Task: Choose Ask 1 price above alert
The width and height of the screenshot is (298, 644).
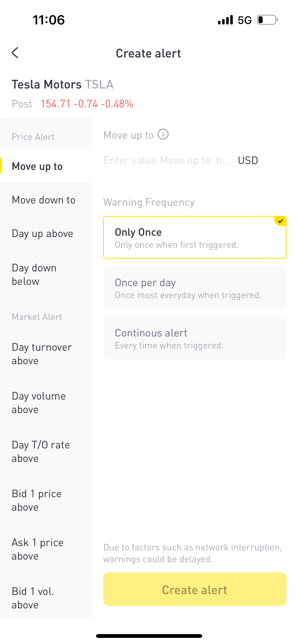Action: (x=38, y=549)
